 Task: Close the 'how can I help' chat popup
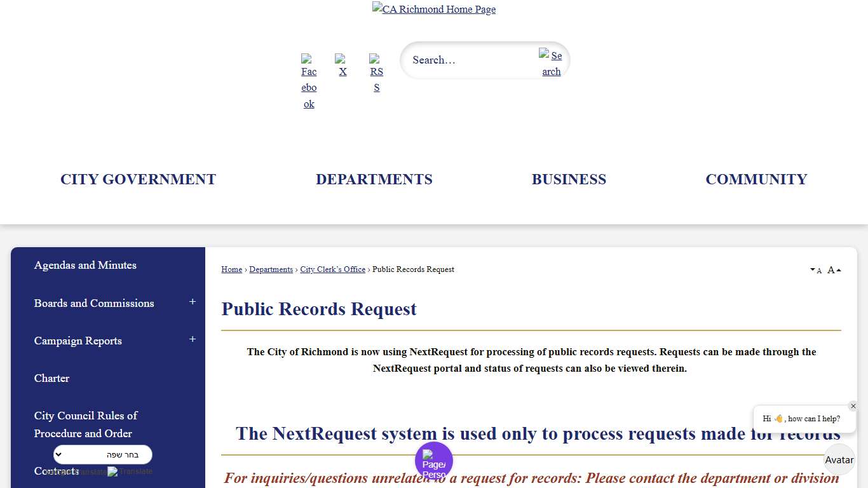[853, 406]
